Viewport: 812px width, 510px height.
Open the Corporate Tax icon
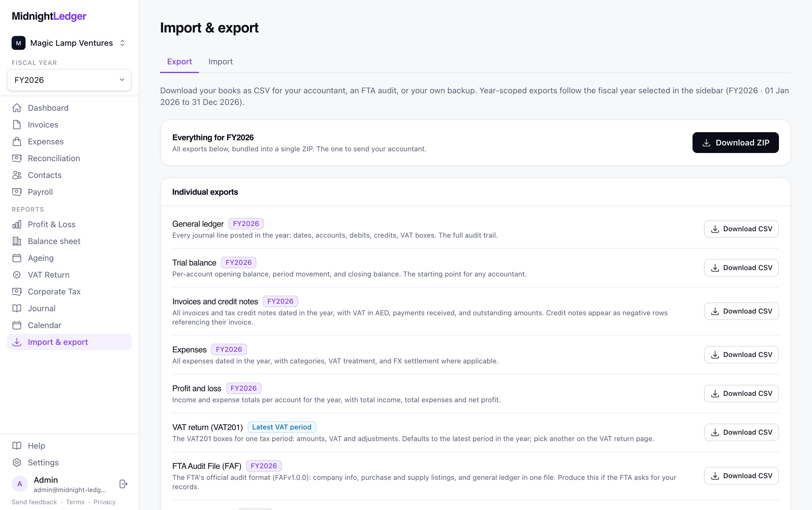(17, 292)
